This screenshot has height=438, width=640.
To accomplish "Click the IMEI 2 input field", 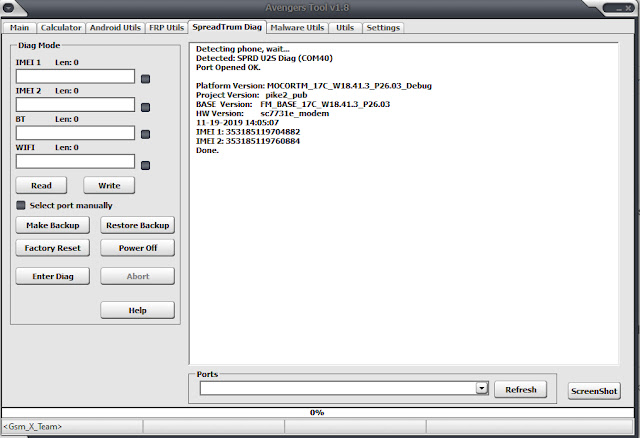I will (x=75, y=104).
